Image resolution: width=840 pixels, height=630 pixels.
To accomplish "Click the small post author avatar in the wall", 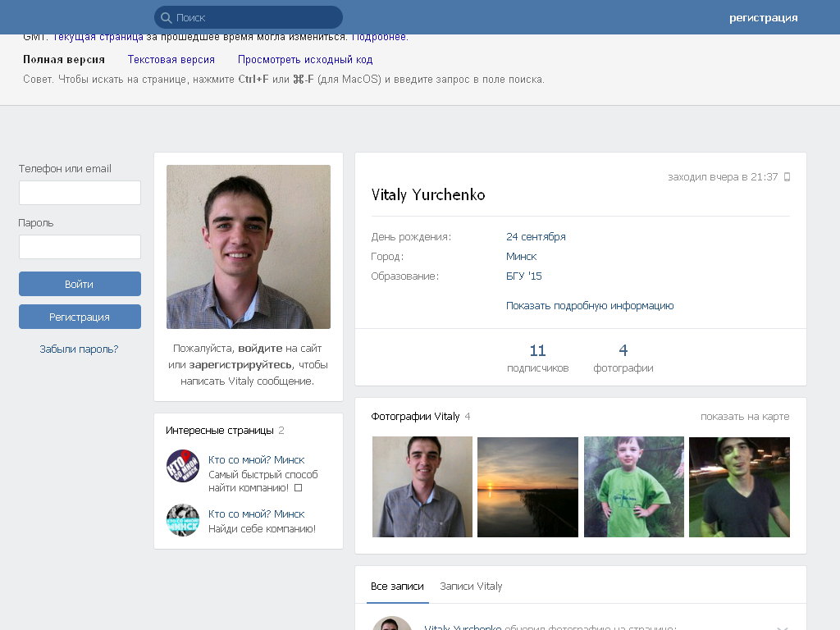I will pos(391,623).
